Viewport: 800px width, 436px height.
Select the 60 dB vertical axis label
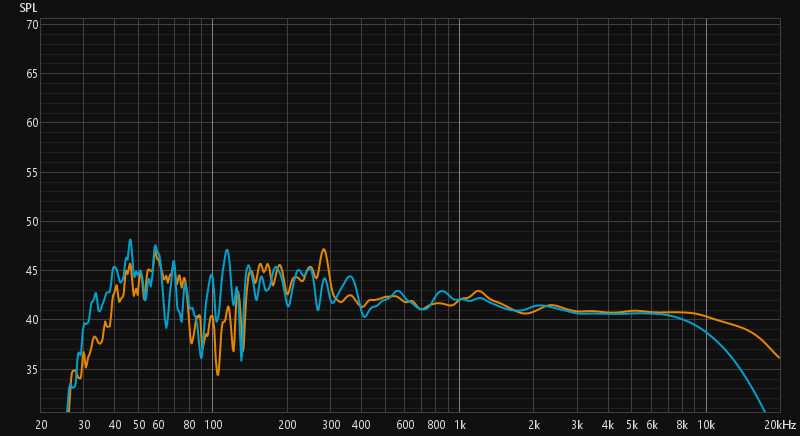31,123
